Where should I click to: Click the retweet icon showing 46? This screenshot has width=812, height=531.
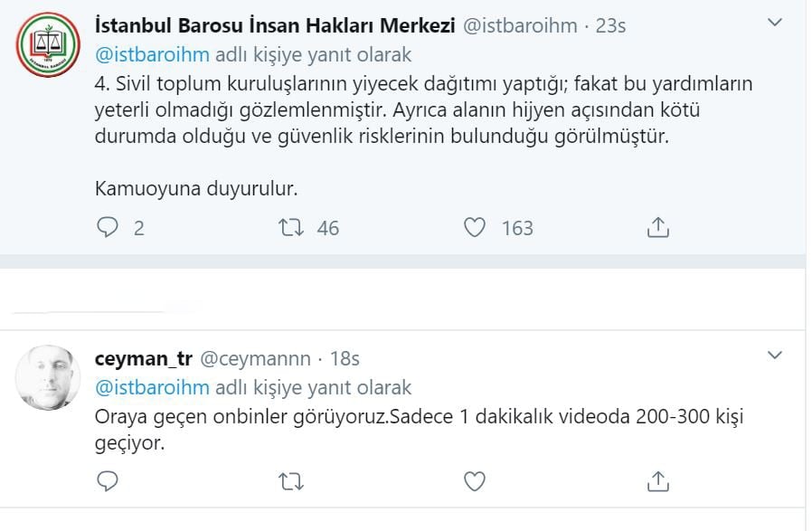[x=291, y=229]
